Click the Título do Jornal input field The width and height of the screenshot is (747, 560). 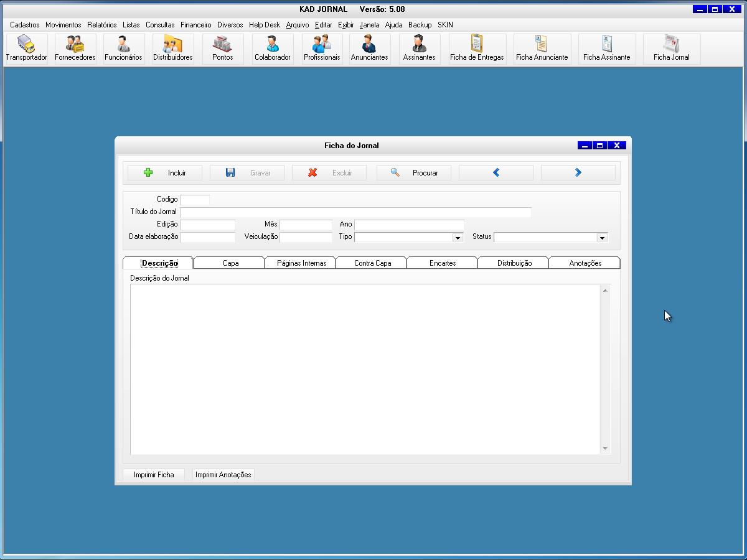tap(355, 212)
